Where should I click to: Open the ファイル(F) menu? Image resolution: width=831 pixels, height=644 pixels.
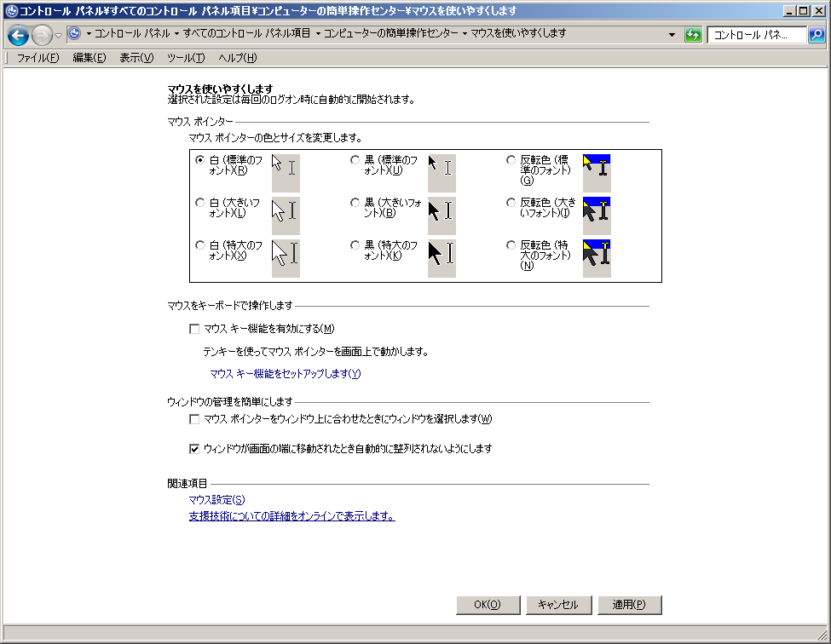38,58
